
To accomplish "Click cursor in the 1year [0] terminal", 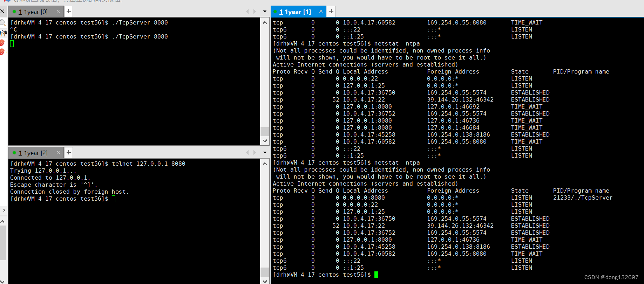I will tap(12, 43).
